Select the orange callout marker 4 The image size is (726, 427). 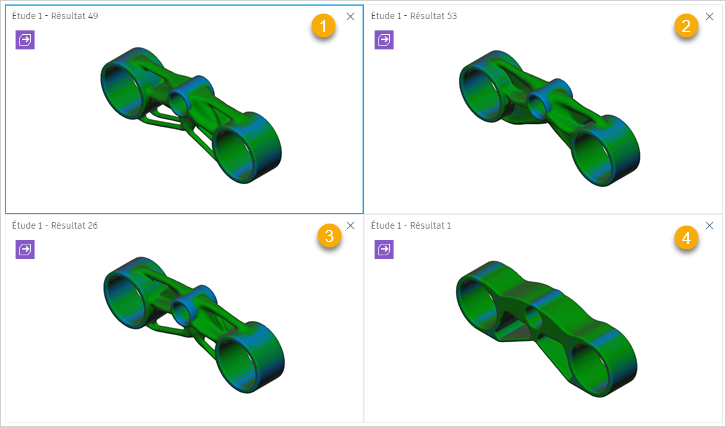[x=686, y=238]
